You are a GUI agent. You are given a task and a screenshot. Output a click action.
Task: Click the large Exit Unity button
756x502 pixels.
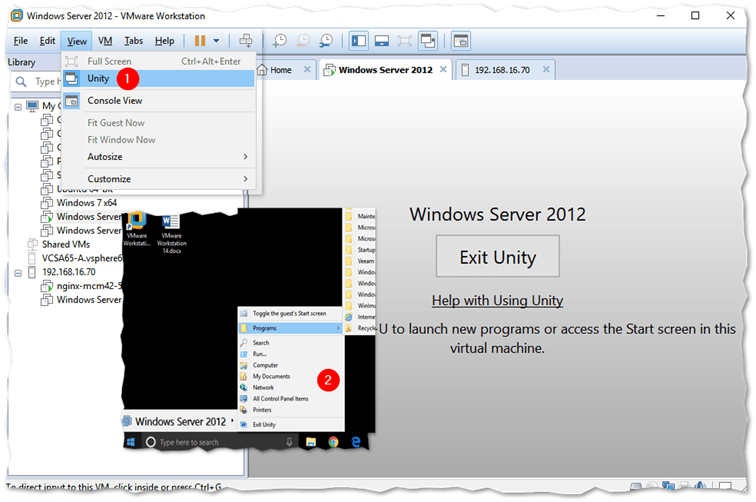(x=498, y=257)
